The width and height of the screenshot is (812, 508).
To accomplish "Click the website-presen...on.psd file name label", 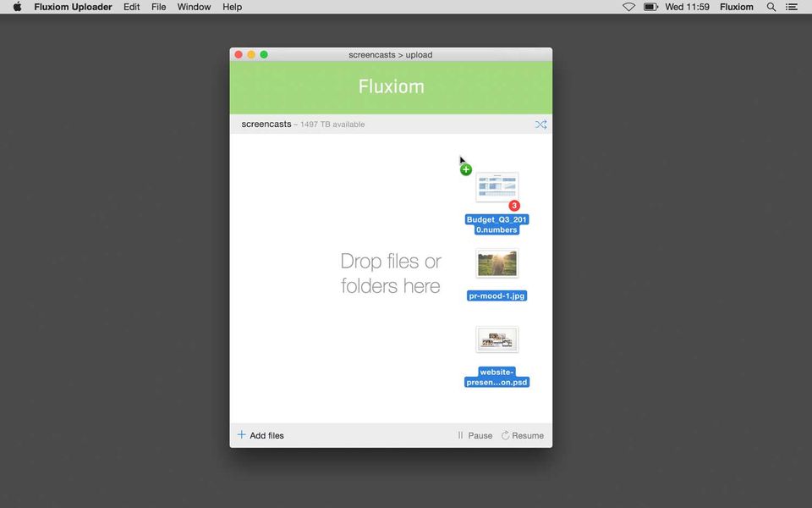I will tap(497, 377).
